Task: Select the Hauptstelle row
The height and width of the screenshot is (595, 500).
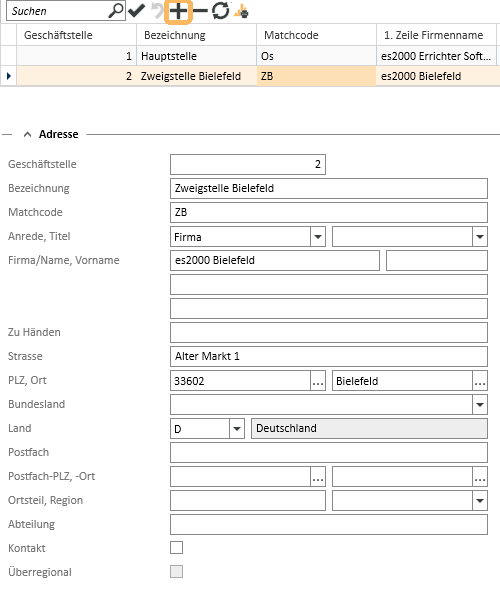Action: click(x=250, y=56)
